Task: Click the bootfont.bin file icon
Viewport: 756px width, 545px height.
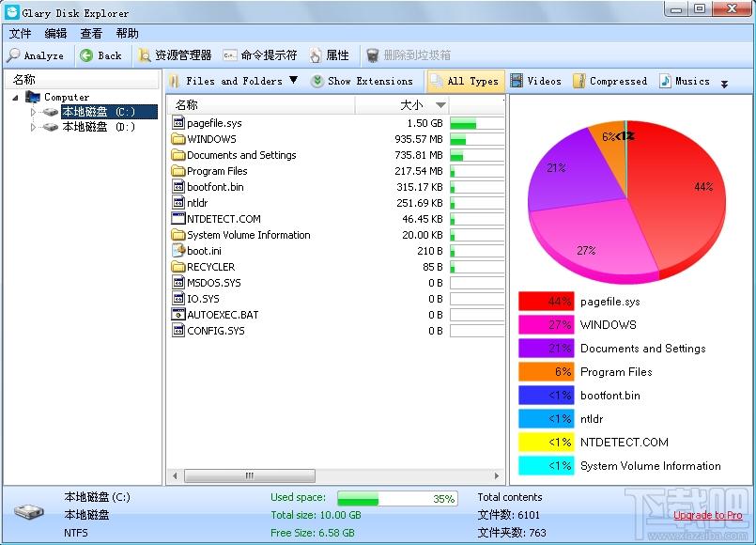Action: click(178, 187)
